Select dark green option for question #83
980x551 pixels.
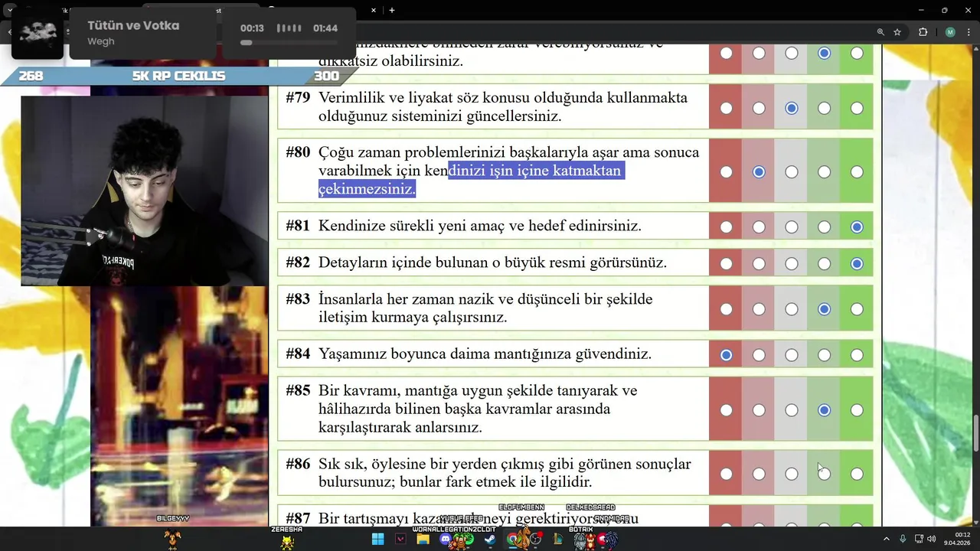(857, 309)
